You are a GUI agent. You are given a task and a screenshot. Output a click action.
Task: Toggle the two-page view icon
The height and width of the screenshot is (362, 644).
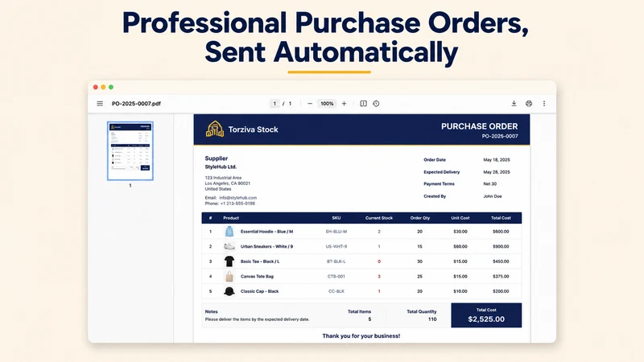pos(364,104)
